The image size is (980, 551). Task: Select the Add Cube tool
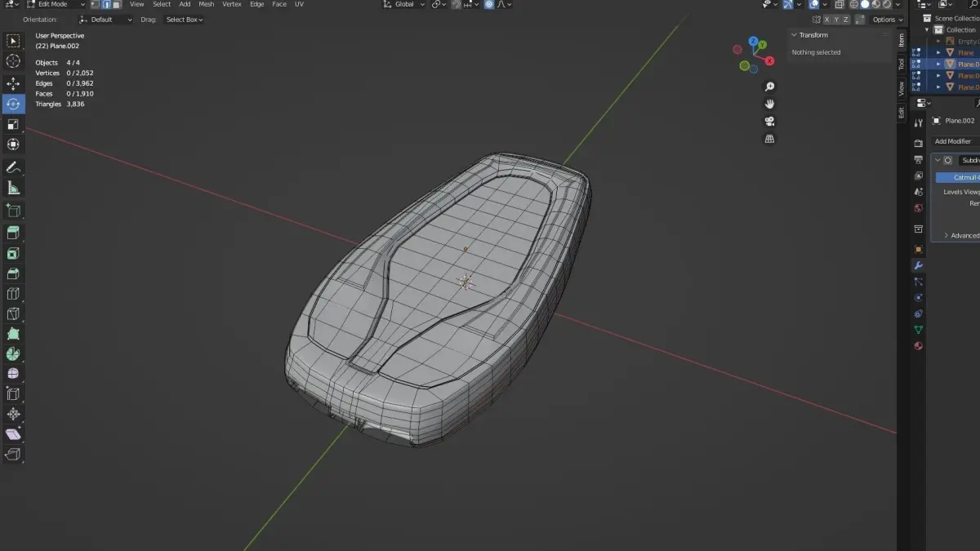point(13,211)
